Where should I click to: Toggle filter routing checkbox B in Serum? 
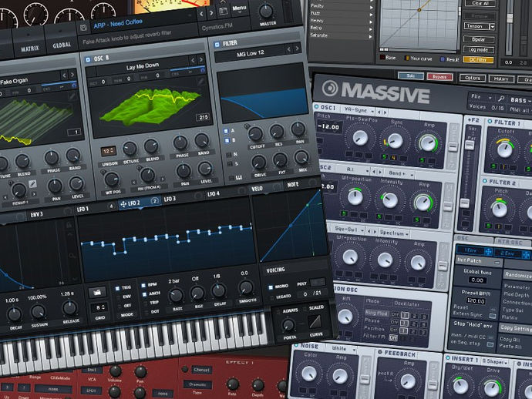coord(227,140)
